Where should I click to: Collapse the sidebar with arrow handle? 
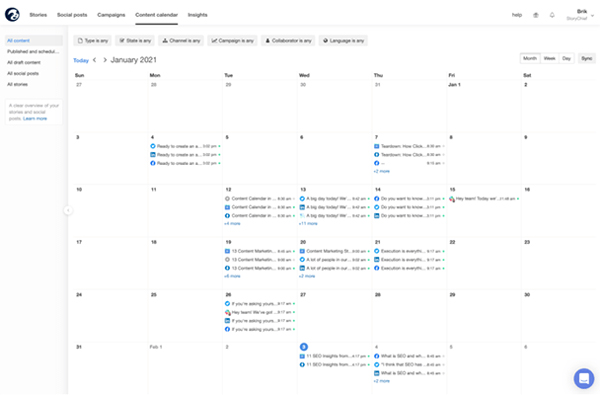68,210
